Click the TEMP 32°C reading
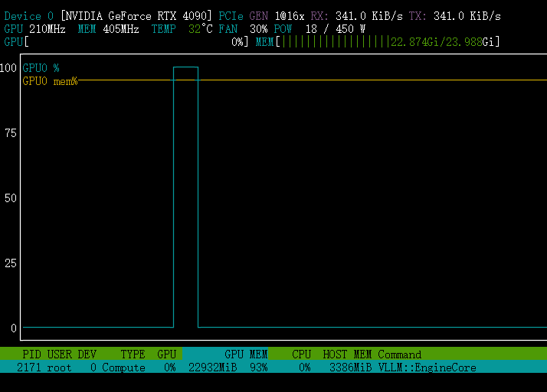The width and height of the screenshot is (547, 392). [x=182, y=29]
